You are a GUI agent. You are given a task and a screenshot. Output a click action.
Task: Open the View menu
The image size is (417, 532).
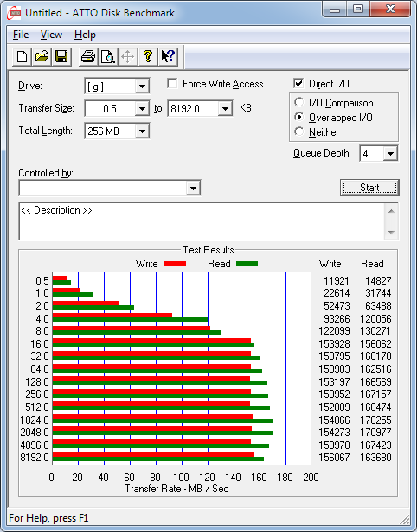[51, 35]
